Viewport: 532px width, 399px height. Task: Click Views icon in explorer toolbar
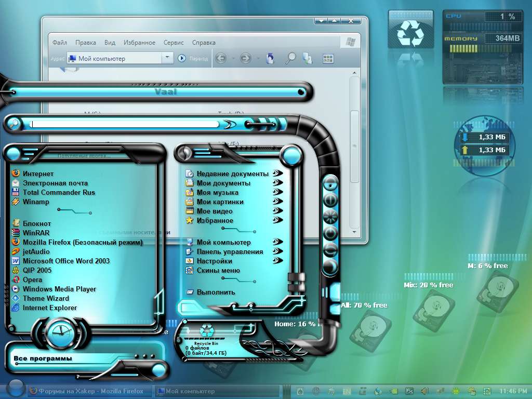(328, 59)
